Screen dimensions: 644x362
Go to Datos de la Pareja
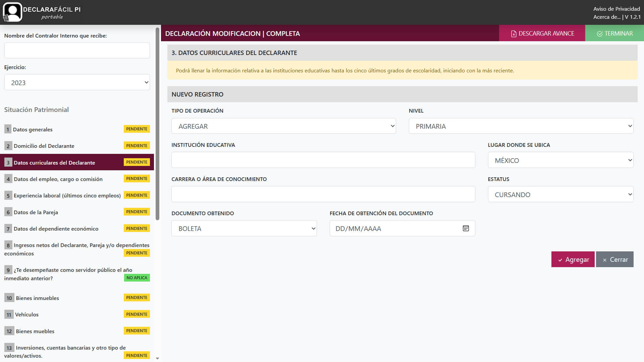pos(77,212)
